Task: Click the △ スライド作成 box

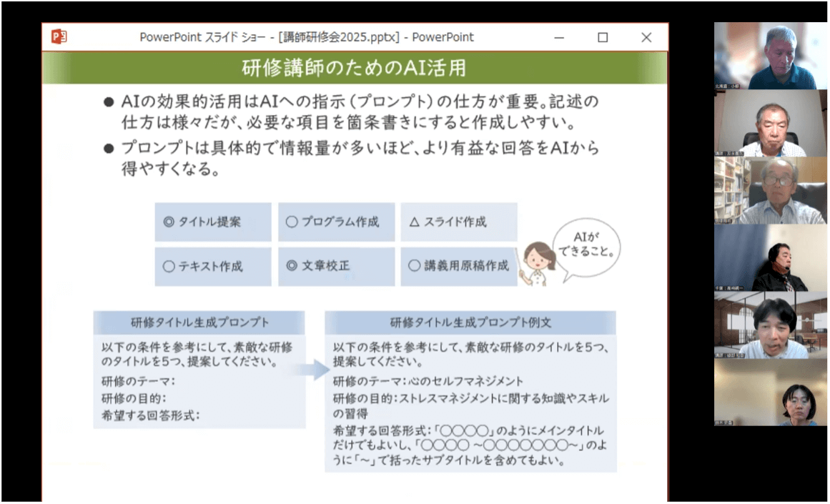Action: click(459, 222)
